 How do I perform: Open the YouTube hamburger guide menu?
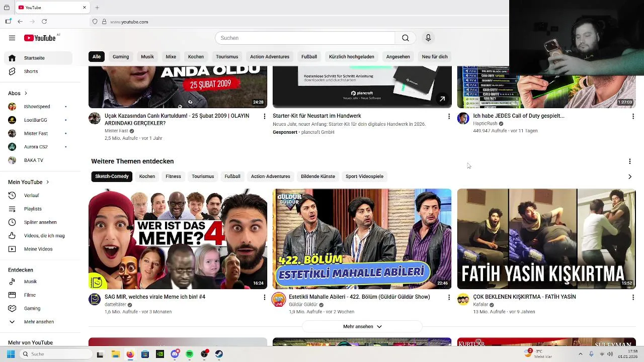(x=12, y=38)
